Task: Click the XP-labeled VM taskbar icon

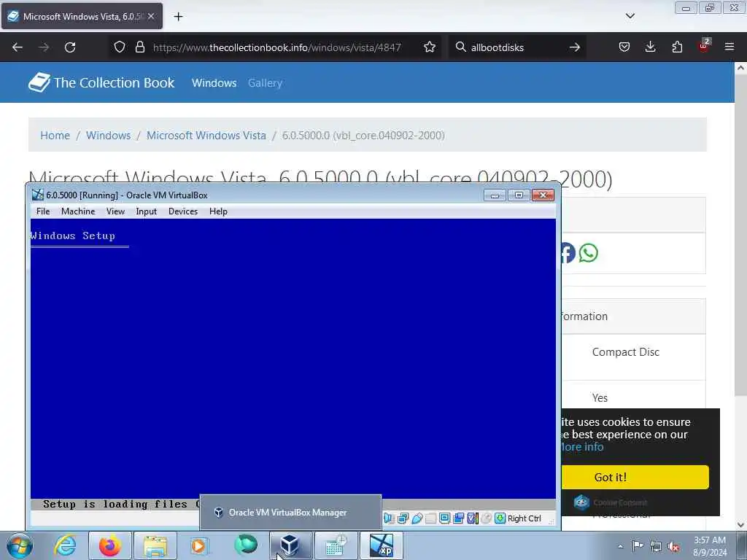Action: tap(382, 545)
